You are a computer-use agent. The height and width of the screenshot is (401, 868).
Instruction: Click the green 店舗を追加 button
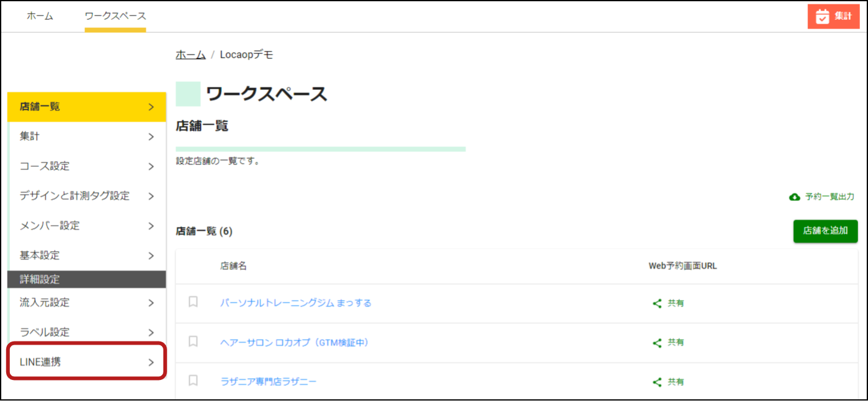(x=825, y=231)
